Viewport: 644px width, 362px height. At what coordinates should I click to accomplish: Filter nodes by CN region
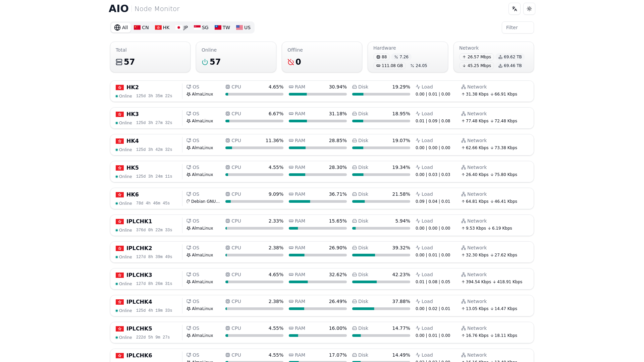click(x=141, y=27)
